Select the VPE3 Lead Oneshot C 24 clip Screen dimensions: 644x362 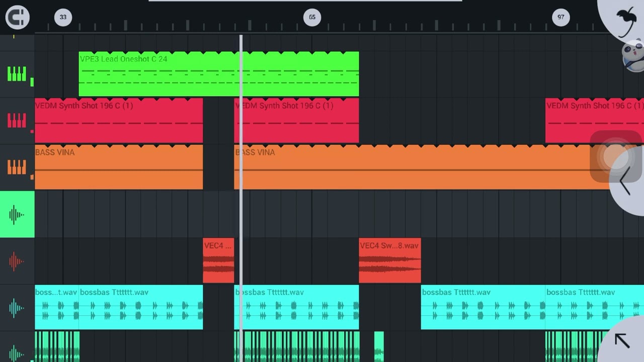coord(219,74)
